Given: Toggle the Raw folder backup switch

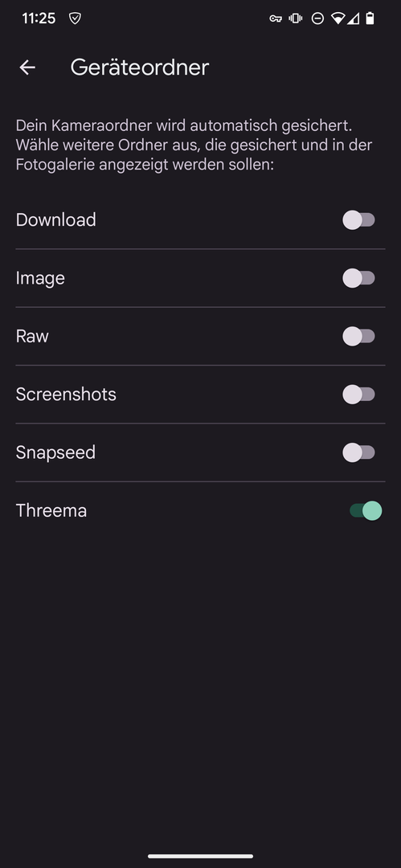Looking at the screenshot, I should pos(359,336).
